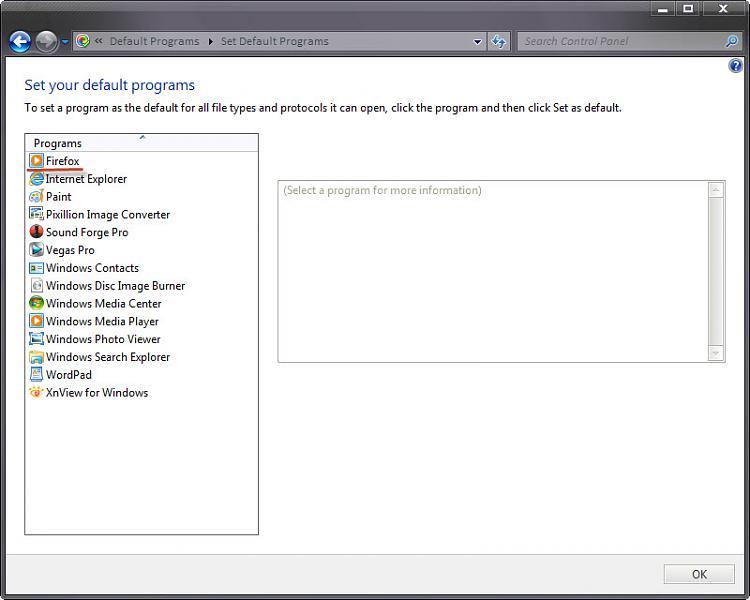Click the Vegas Pro icon
This screenshot has height=600, width=750.
(x=36, y=250)
